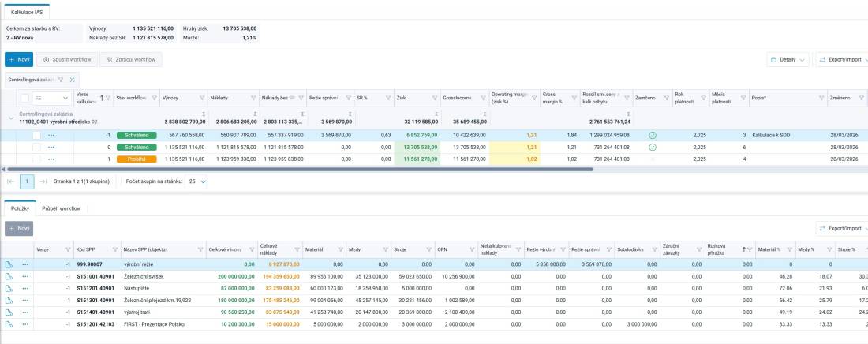
Task: Filter the Popis column
Action: click(x=821, y=98)
